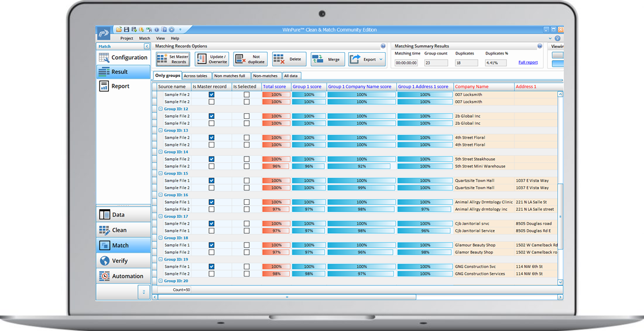Collapse Group ID: 18
The width and height of the screenshot is (644, 331).
[160, 238]
